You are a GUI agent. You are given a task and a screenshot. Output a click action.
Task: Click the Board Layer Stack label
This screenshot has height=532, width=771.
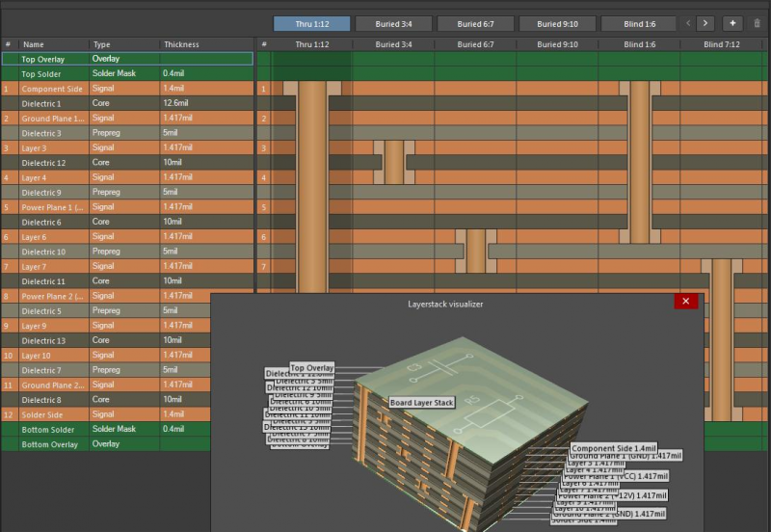(422, 403)
